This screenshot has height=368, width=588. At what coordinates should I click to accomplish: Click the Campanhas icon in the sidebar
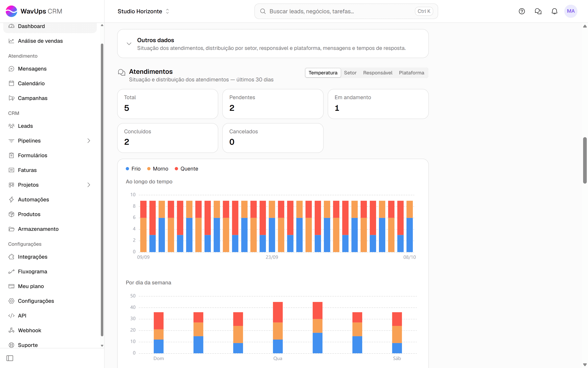(11, 98)
